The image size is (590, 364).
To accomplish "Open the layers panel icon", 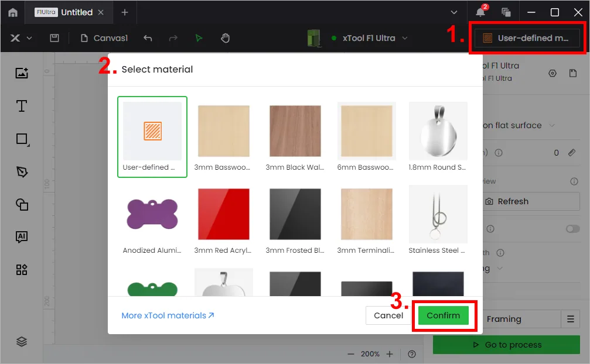I will pyautogui.click(x=22, y=341).
